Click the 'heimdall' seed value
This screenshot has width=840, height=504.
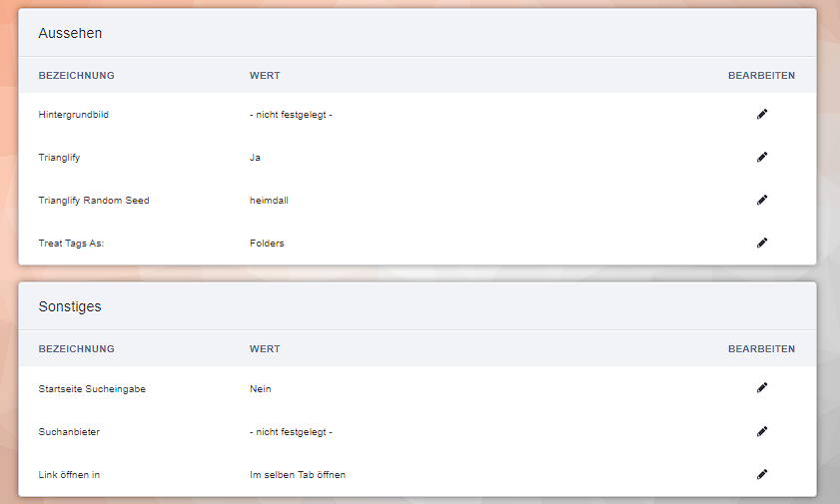click(x=269, y=201)
